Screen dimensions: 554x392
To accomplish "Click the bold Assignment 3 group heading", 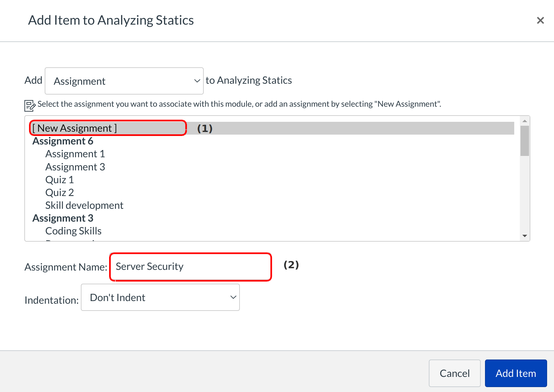I will (x=63, y=218).
